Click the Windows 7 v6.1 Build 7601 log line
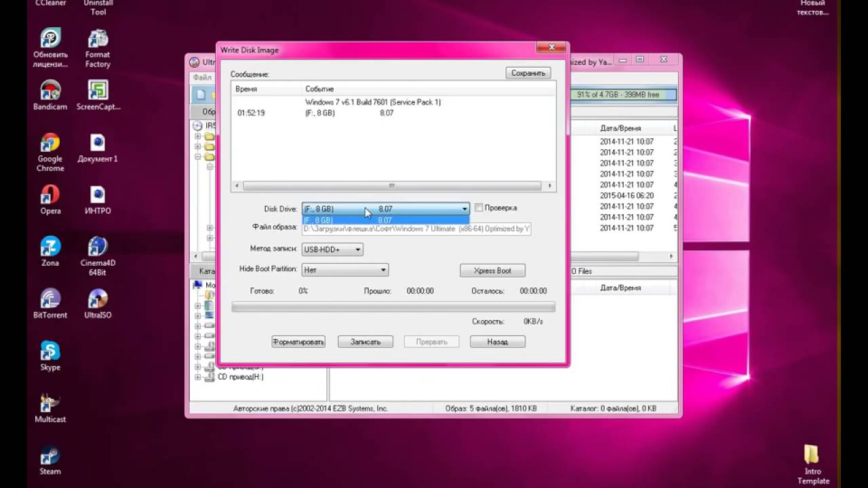This screenshot has width=868, height=488. click(373, 102)
